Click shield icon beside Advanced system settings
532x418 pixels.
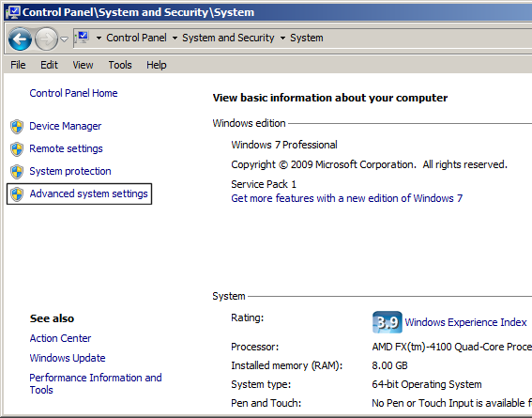click(17, 194)
